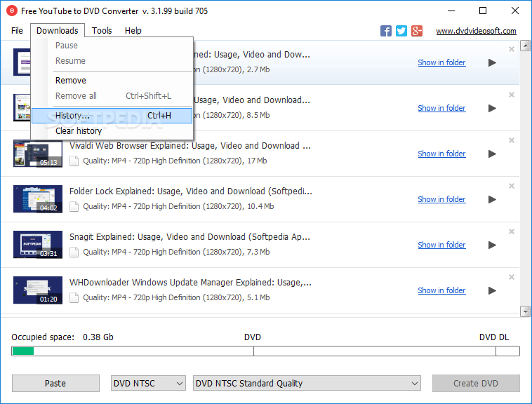
Task: Click the app logo in title bar
Action: pyautogui.click(x=11, y=11)
